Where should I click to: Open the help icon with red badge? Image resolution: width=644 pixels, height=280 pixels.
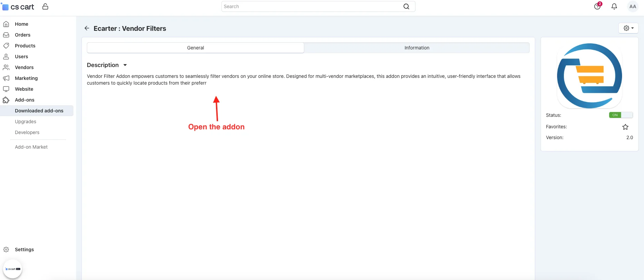[598, 6]
